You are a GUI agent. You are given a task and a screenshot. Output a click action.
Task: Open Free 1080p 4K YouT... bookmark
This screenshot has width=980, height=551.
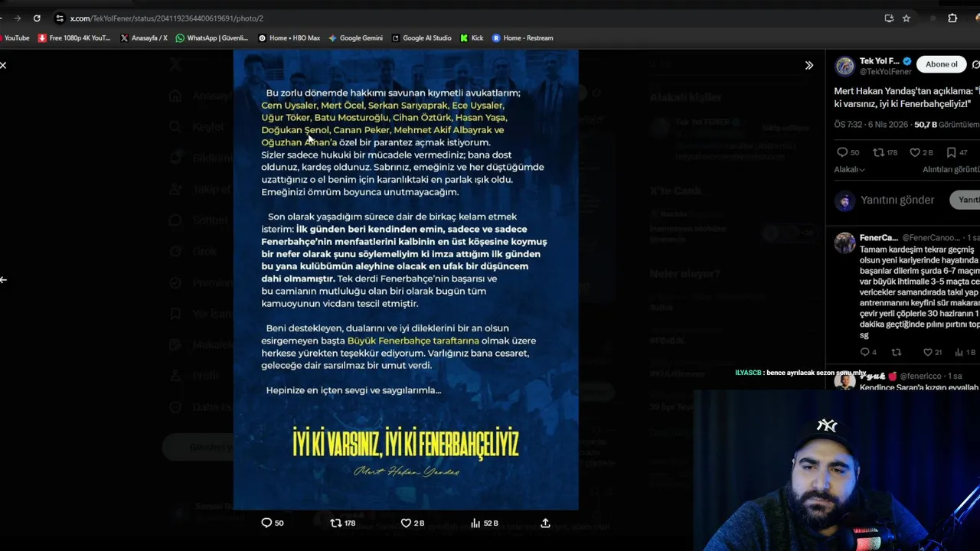click(74, 37)
